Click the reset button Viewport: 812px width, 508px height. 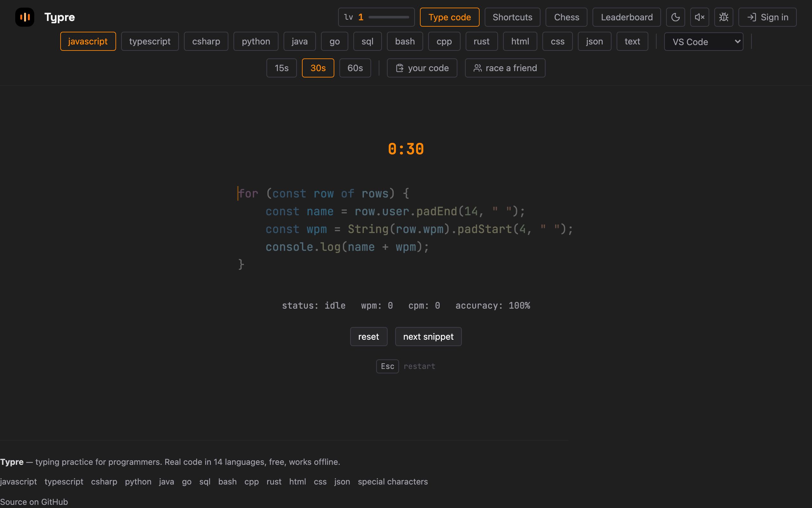tap(369, 337)
